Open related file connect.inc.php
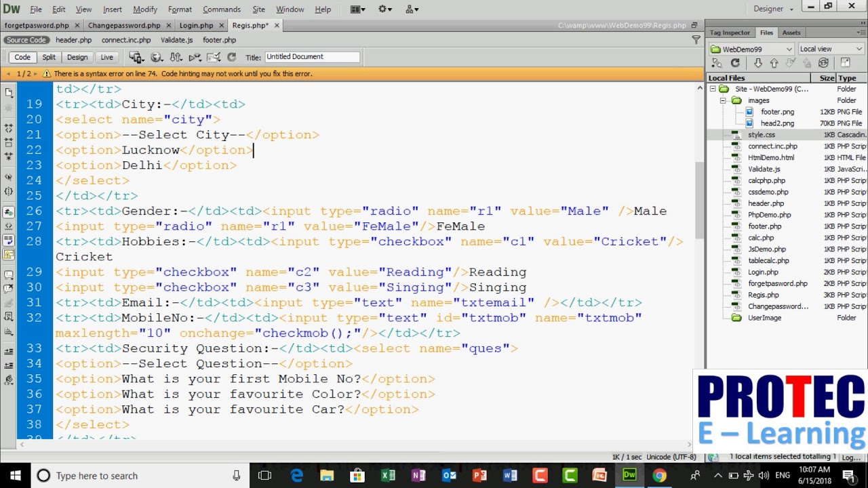The width and height of the screenshot is (868, 488). pyautogui.click(x=126, y=40)
